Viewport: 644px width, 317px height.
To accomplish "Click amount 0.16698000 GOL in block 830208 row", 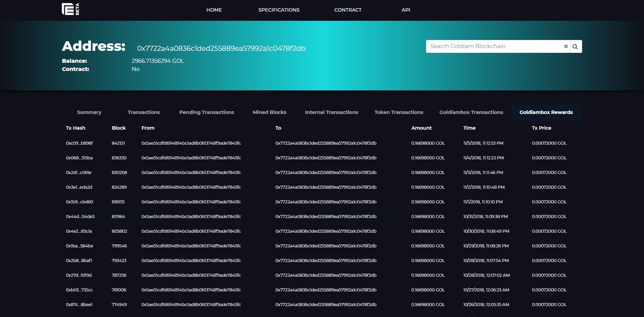I will 428,173.
